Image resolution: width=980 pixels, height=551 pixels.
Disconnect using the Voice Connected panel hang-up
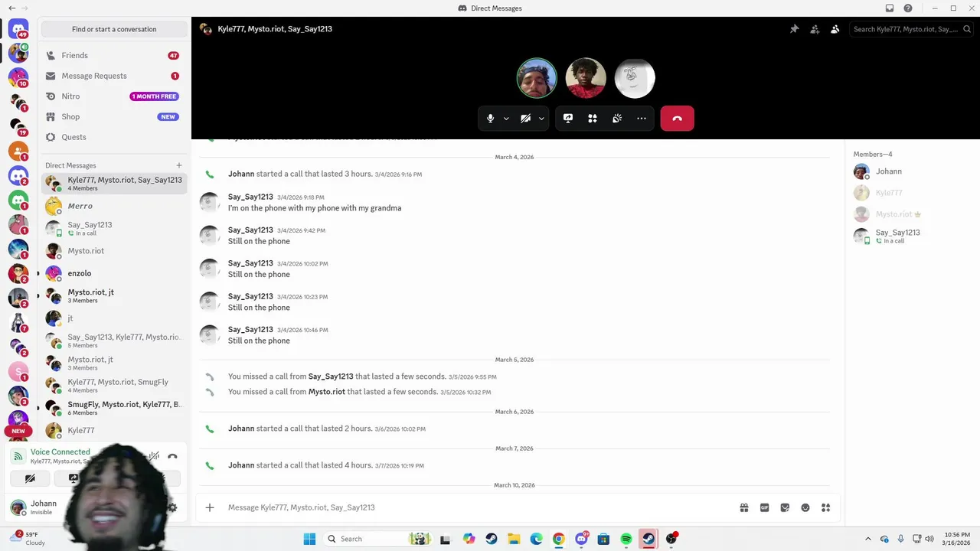click(172, 457)
